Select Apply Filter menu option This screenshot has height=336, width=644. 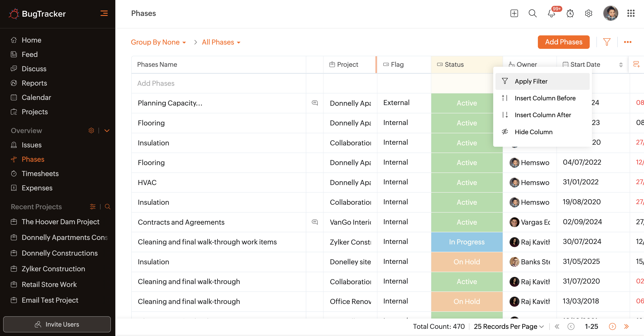tap(531, 81)
